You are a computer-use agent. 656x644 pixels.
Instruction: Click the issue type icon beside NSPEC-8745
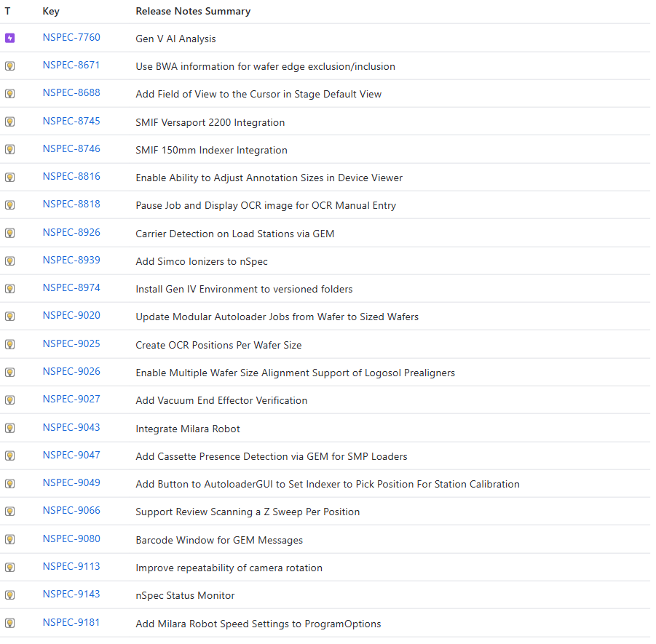[9, 122]
